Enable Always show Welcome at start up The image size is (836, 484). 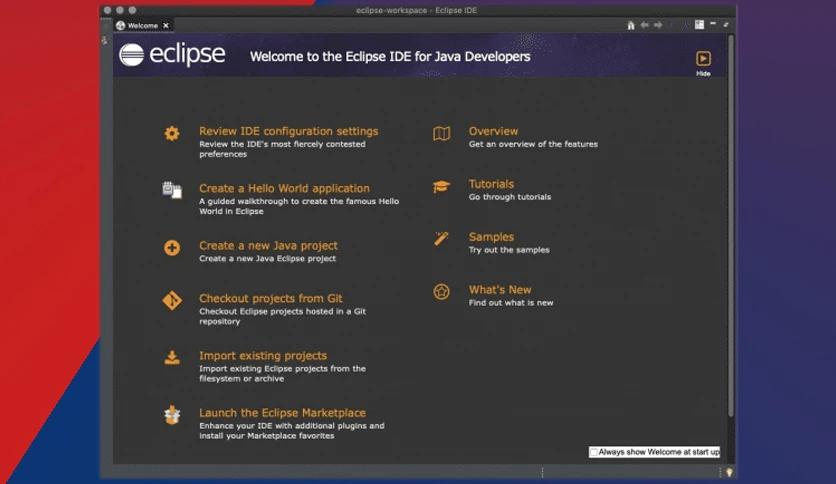593,452
